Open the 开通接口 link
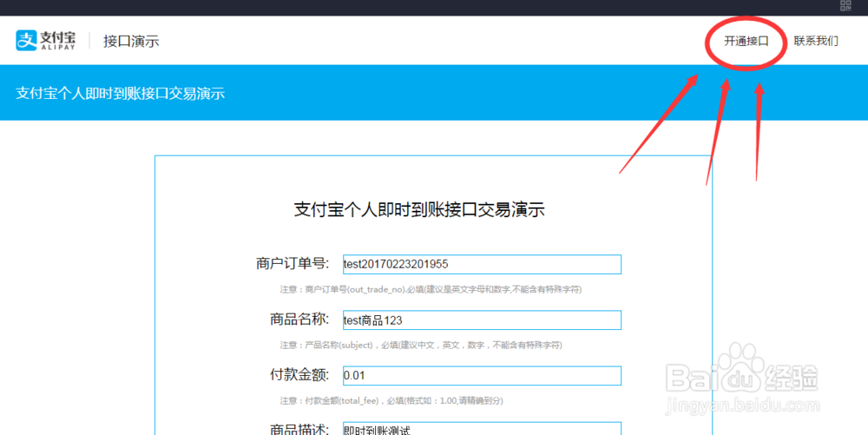The width and height of the screenshot is (868, 435). (x=746, y=41)
